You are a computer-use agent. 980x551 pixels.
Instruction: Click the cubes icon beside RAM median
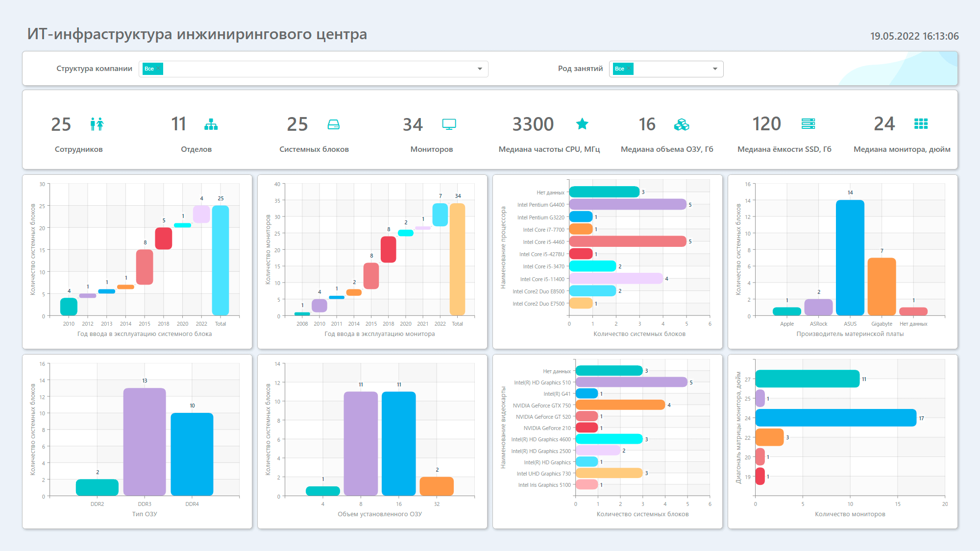click(682, 124)
